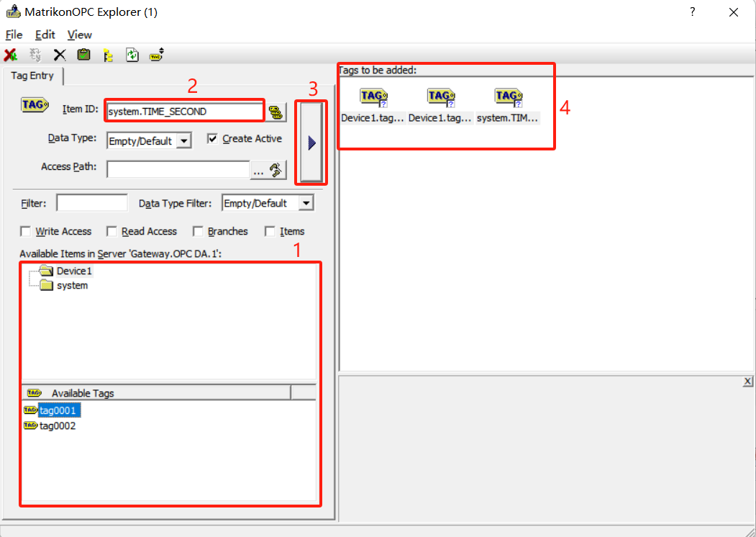This screenshot has height=537, width=756.
Task: Select the Tag Entry tab
Action: pos(32,76)
